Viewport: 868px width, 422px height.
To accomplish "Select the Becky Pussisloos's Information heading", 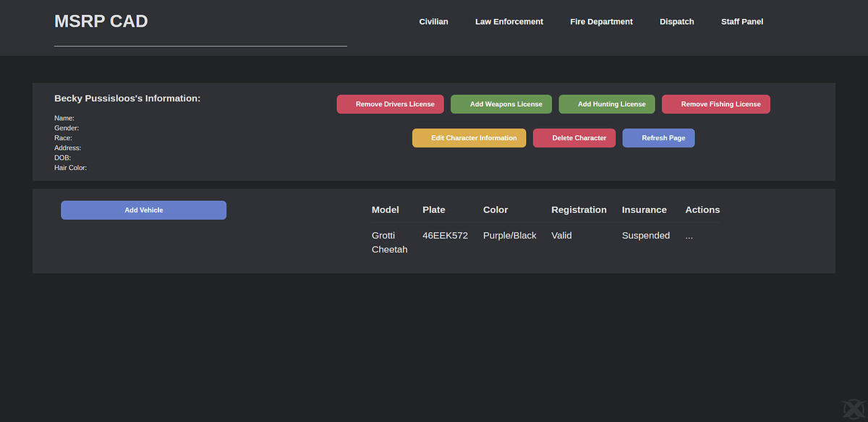I will (127, 98).
